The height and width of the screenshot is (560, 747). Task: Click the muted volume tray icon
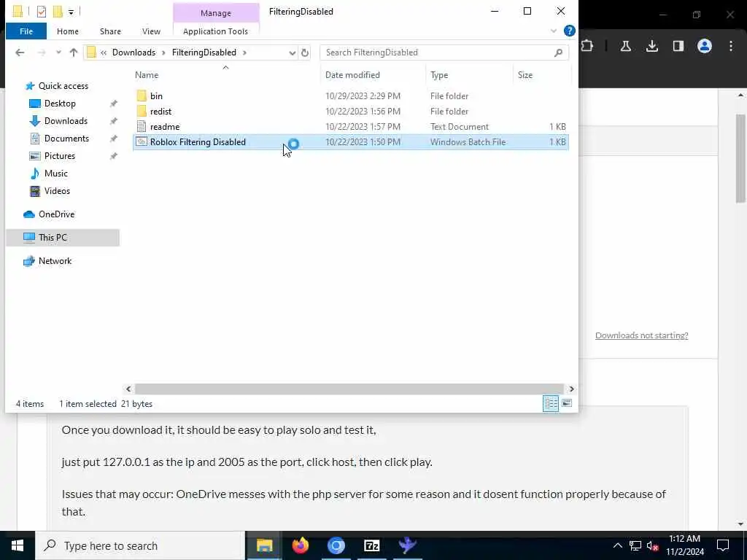652,545
